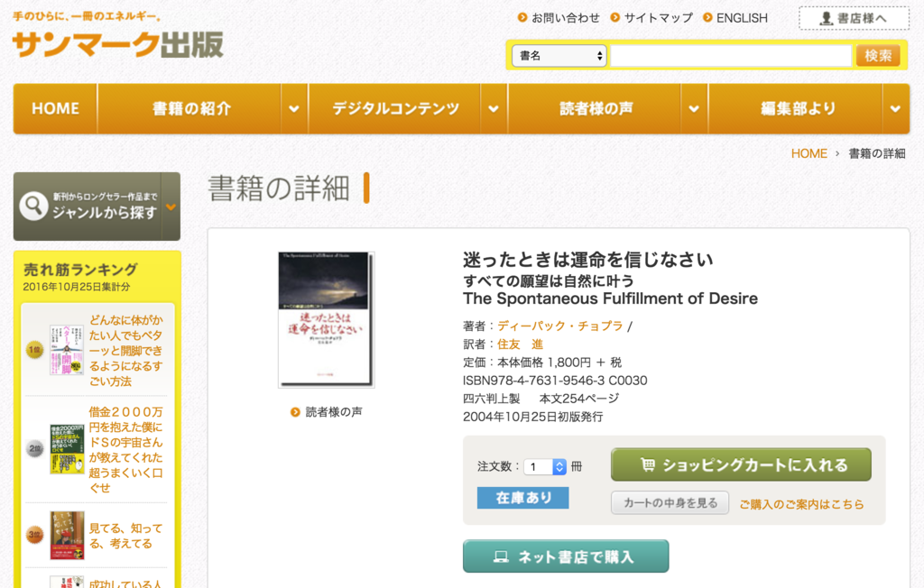Open the サイトマップ link
This screenshot has height=588, width=924.
point(658,18)
